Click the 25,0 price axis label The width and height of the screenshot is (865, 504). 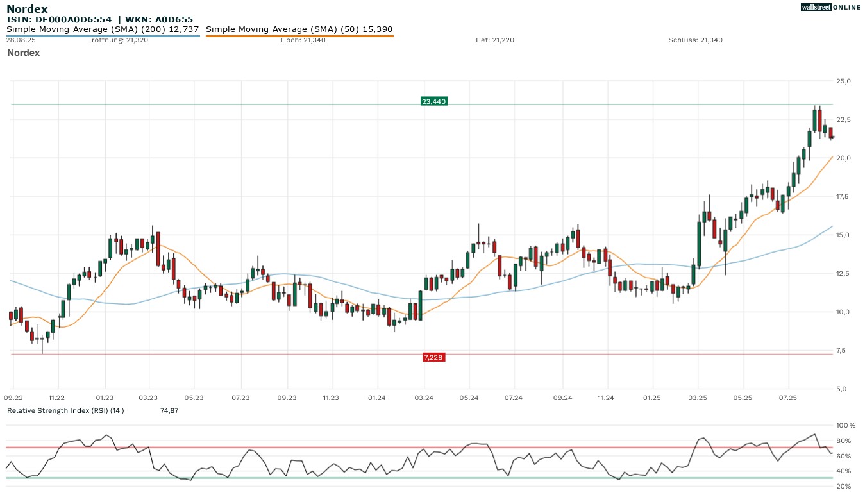pos(843,81)
